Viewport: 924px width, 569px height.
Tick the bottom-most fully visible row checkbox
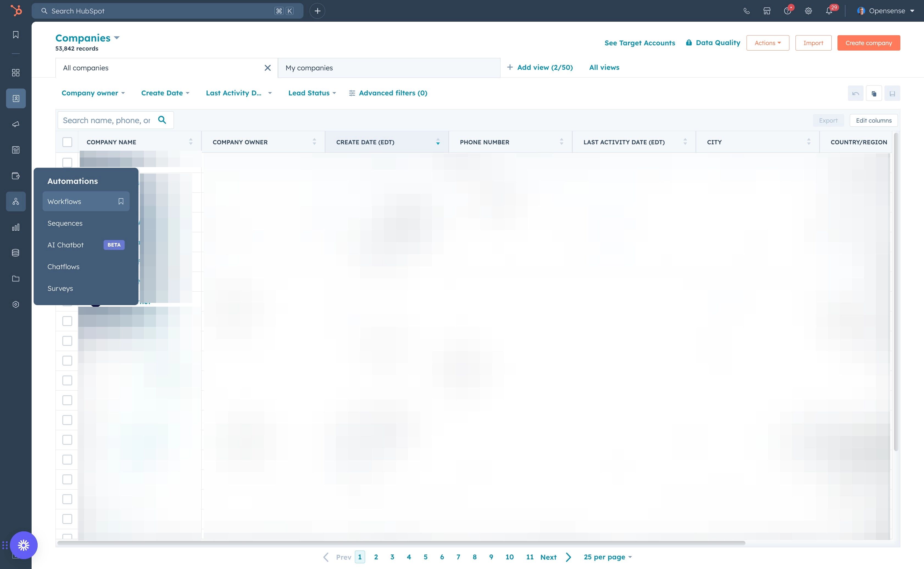(67, 519)
